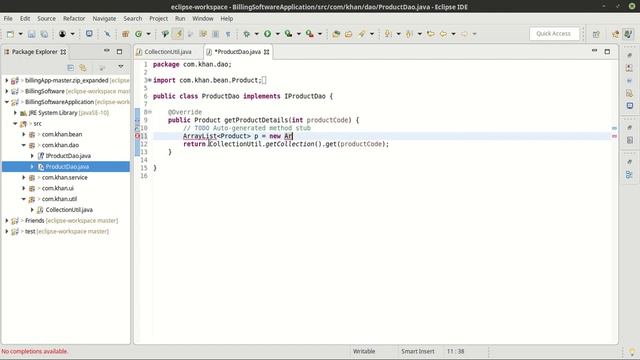This screenshot has width=640, height=360.
Task: Click the External Tools run icon
Action: pyautogui.click(x=310, y=34)
